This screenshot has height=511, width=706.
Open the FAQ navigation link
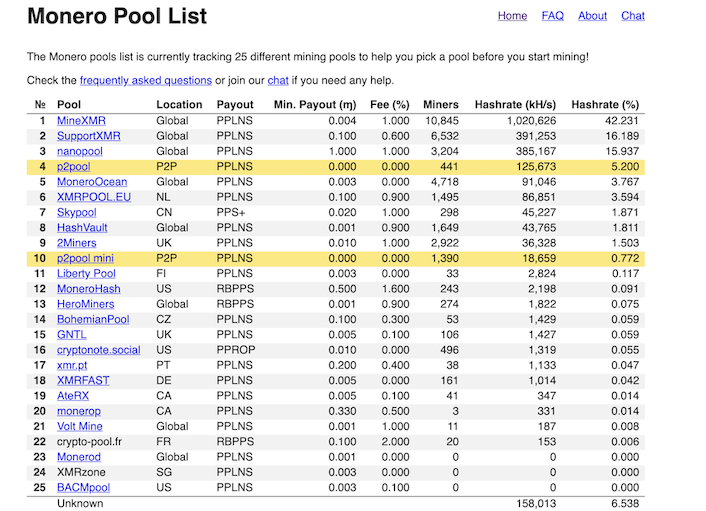point(552,16)
